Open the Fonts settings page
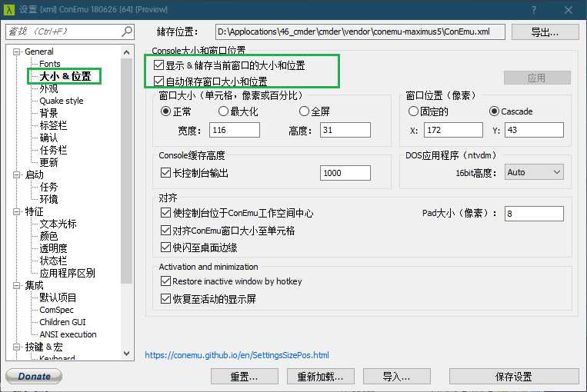This screenshot has height=392, width=587. pyautogui.click(x=50, y=64)
